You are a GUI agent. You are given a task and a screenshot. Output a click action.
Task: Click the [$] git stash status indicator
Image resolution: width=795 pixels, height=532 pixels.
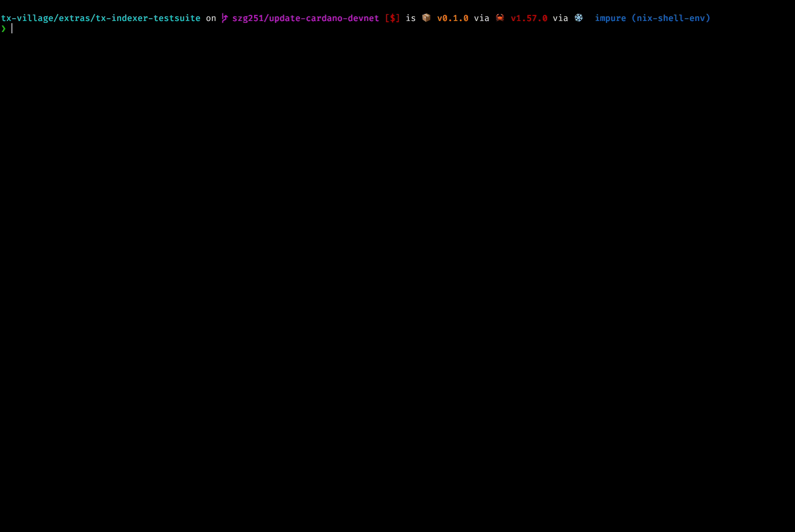coord(393,18)
